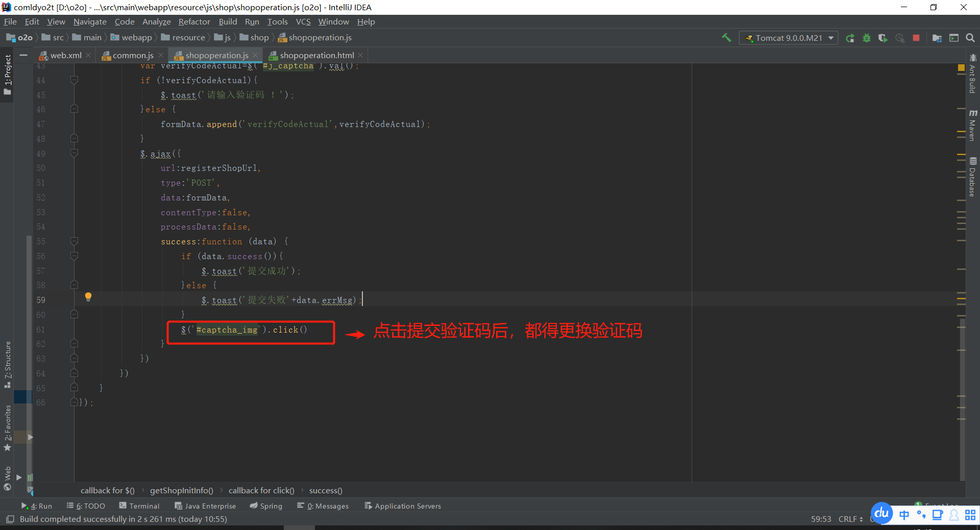
Task: Click the shop folder breadcrumb
Action: pos(254,38)
